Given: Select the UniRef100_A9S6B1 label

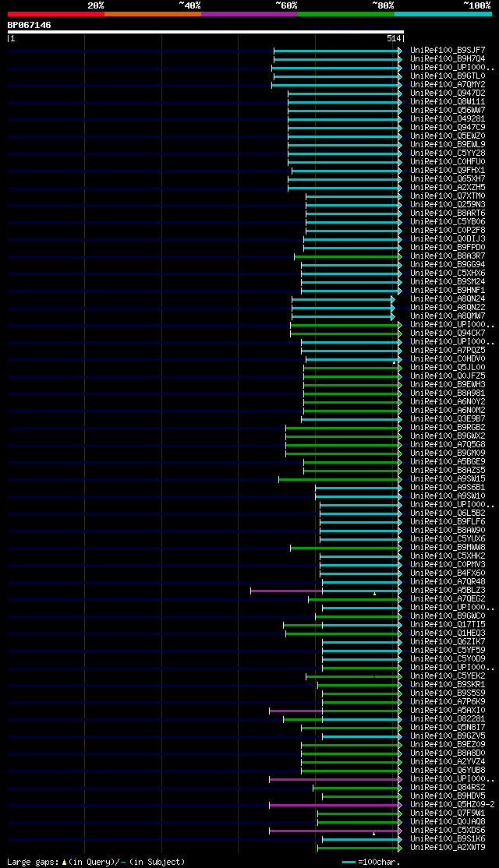Looking at the screenshot, I should coord(448,488).
